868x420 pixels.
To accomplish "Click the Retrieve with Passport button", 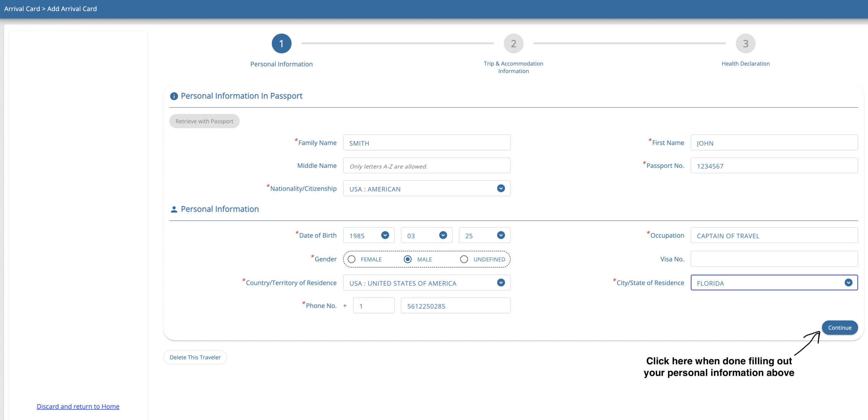I will pos(204,121).
